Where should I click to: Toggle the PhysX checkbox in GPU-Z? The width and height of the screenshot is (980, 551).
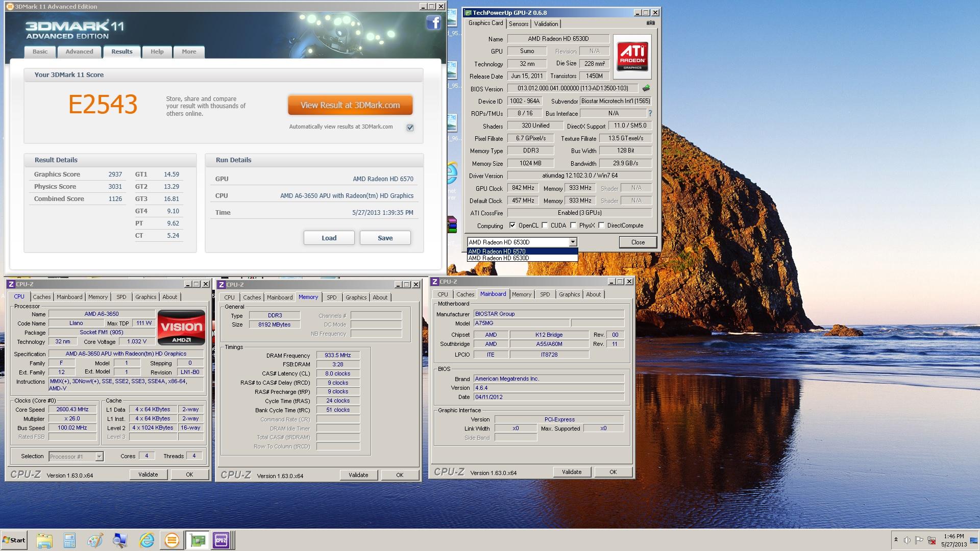(573, 226)
